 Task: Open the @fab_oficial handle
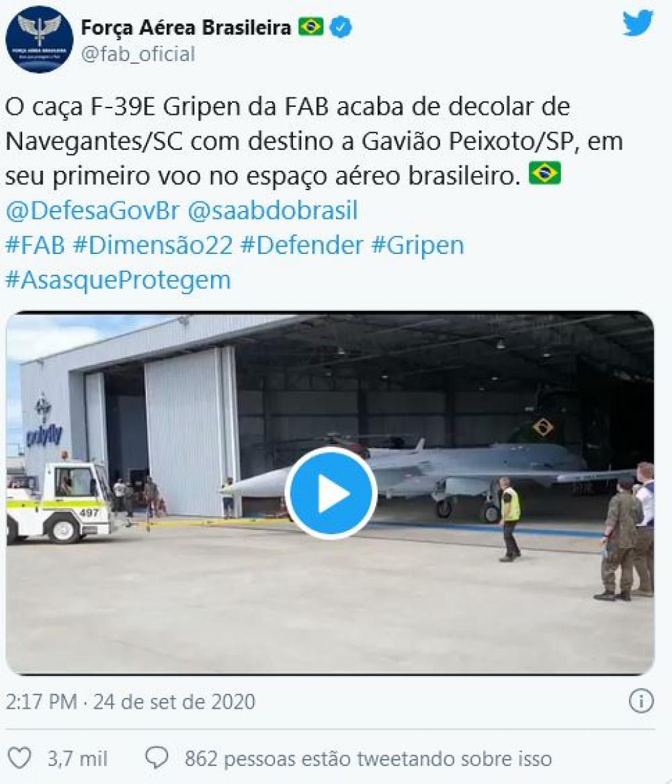point(138,54)
